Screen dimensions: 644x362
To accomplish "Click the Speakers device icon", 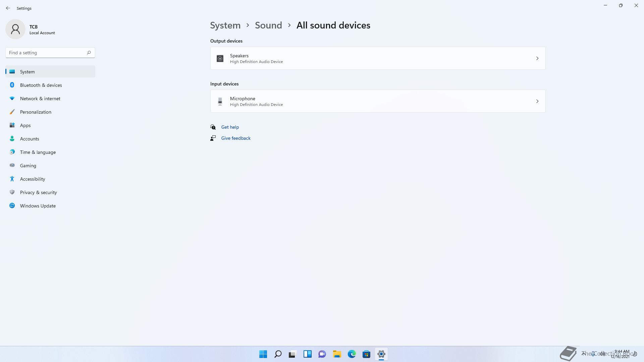I will tap(220, 59).
